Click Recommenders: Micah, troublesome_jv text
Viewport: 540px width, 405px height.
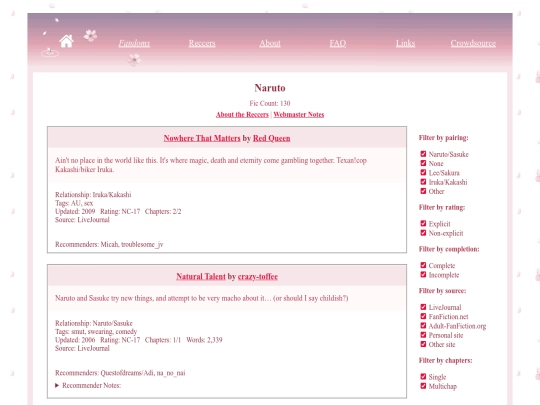(109, 245)
